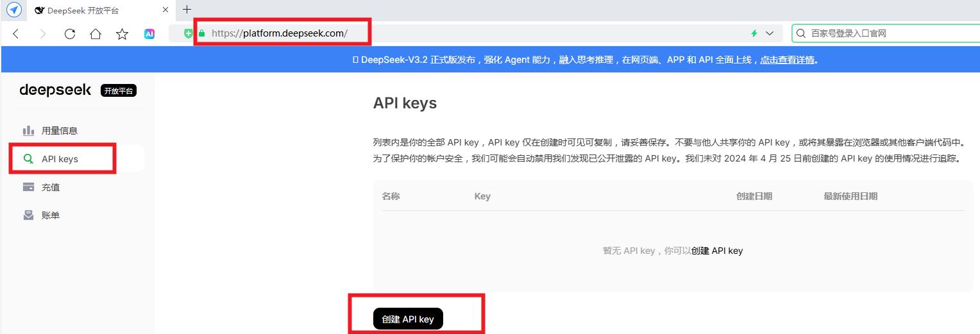980x334 pixels.
Task: Expand the address bar dropdown arrow
Action: coord(770,33)
